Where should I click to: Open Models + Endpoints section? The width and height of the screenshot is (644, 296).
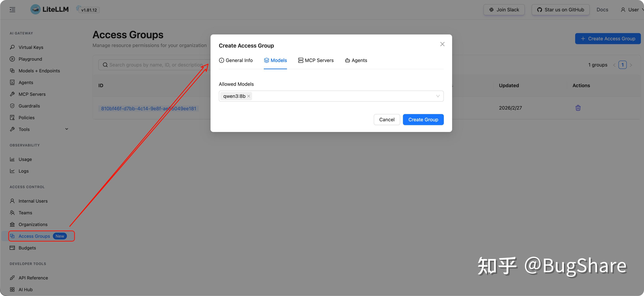[x=39, y=71]
